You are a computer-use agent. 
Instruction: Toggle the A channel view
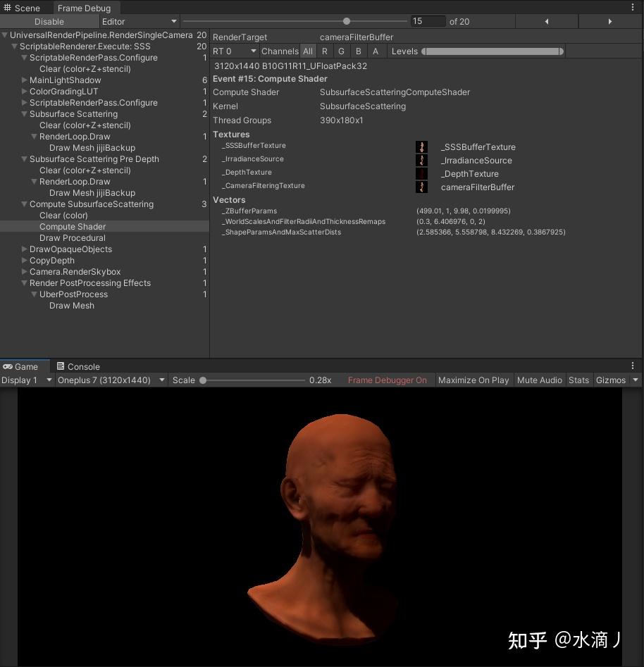(376, 51)
